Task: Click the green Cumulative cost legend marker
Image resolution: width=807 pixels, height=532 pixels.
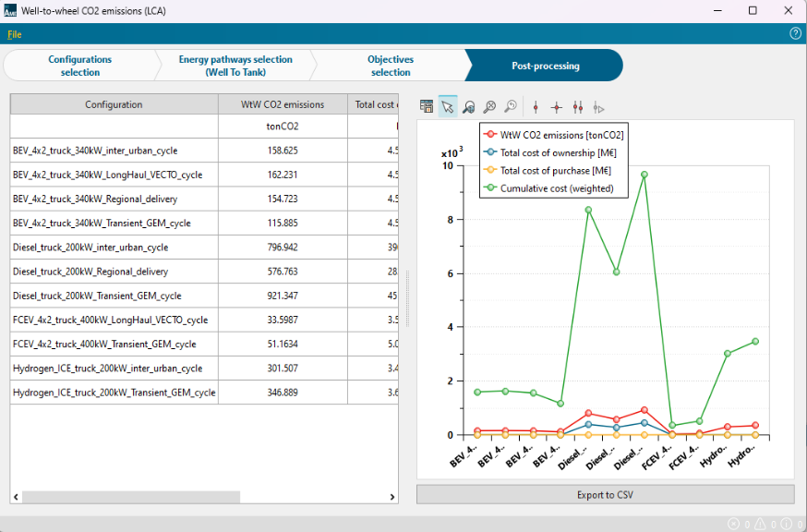Action: pos(490,188)
